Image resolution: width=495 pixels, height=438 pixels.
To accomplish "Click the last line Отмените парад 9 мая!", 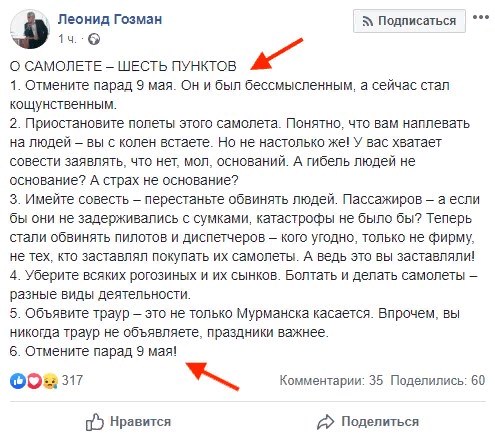I will pos(93,351).
